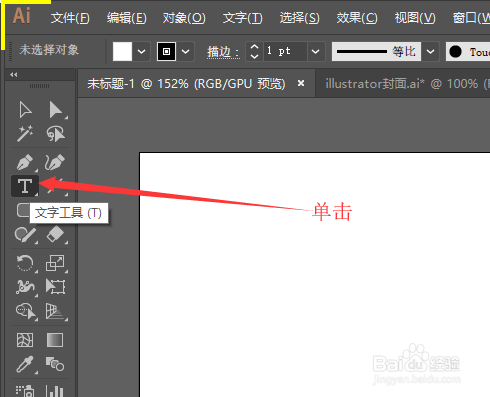Choose the Magic Wand tool
This screenshot has width=490, height=397.
pos(25,134)
